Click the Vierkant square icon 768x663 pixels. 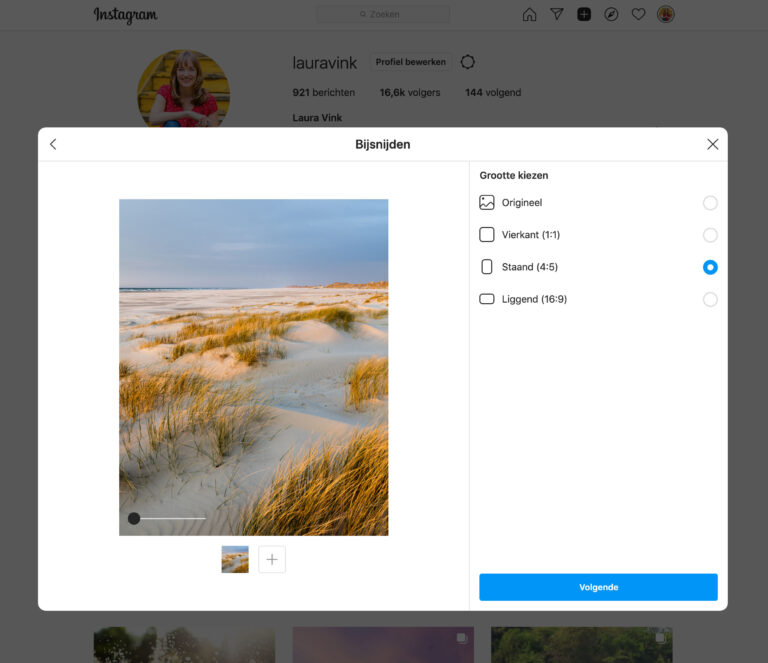486,235
